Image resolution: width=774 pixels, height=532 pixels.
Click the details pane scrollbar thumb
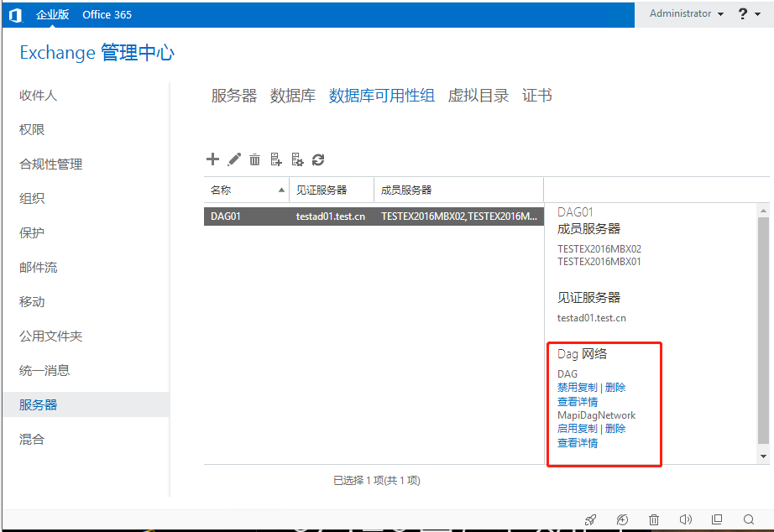click(x=763, y=330)
